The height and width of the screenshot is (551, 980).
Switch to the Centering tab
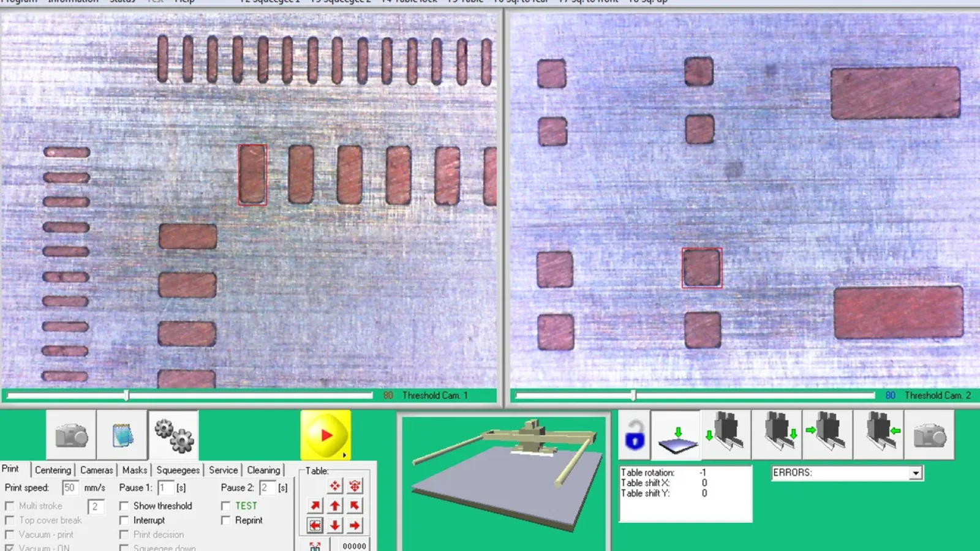tap(53, 470)
